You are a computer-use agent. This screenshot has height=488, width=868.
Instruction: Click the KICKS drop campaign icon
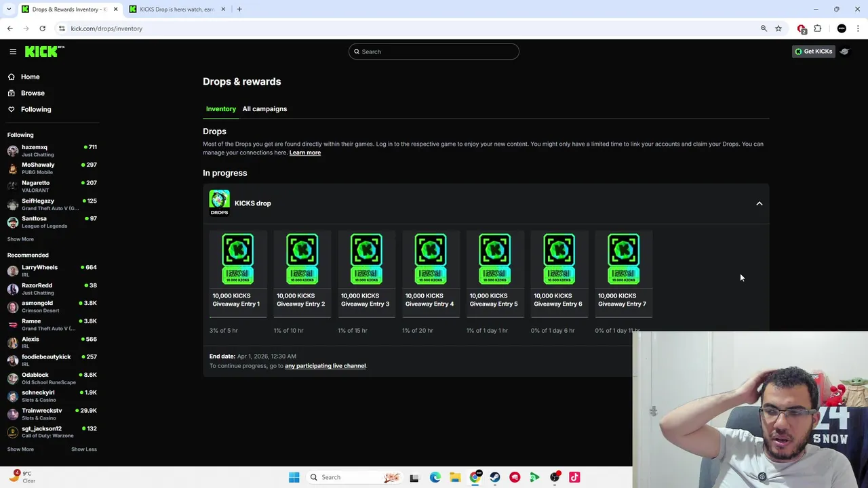coord(219,203)
